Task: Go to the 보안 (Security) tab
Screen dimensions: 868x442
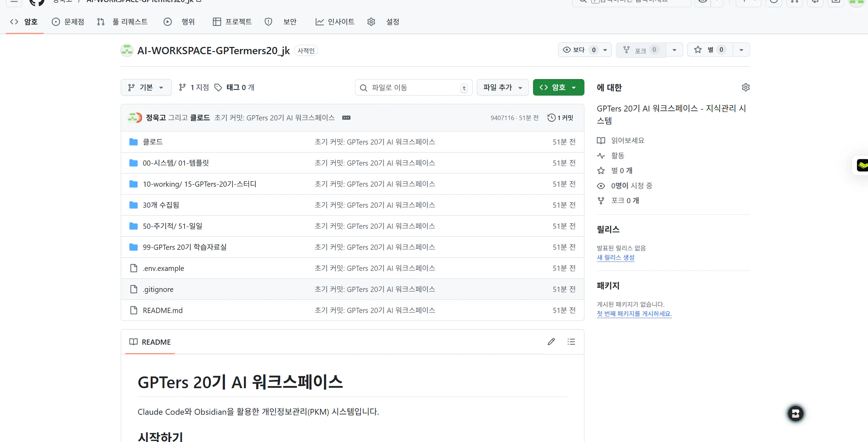Action: (x=280, y=22)
